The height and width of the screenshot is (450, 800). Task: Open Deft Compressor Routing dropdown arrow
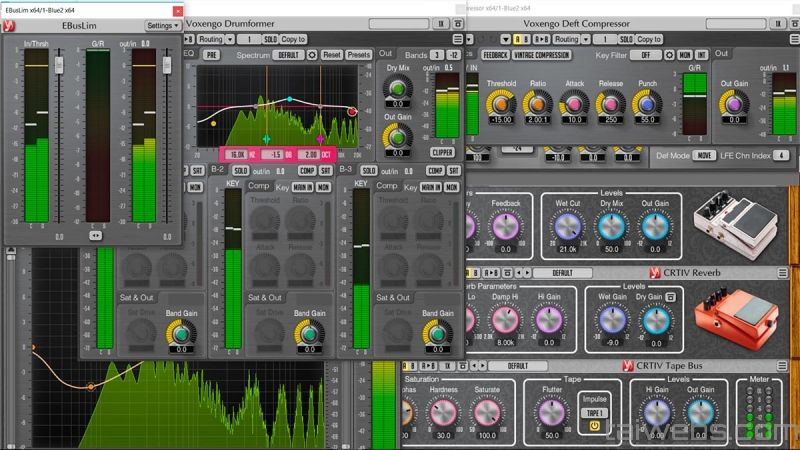point(586,39)
